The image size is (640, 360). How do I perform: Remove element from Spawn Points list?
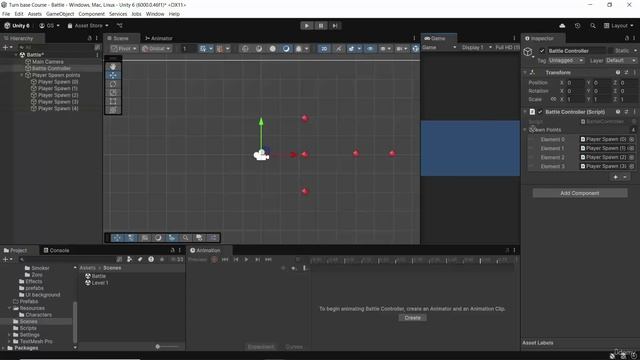[625, 177]
